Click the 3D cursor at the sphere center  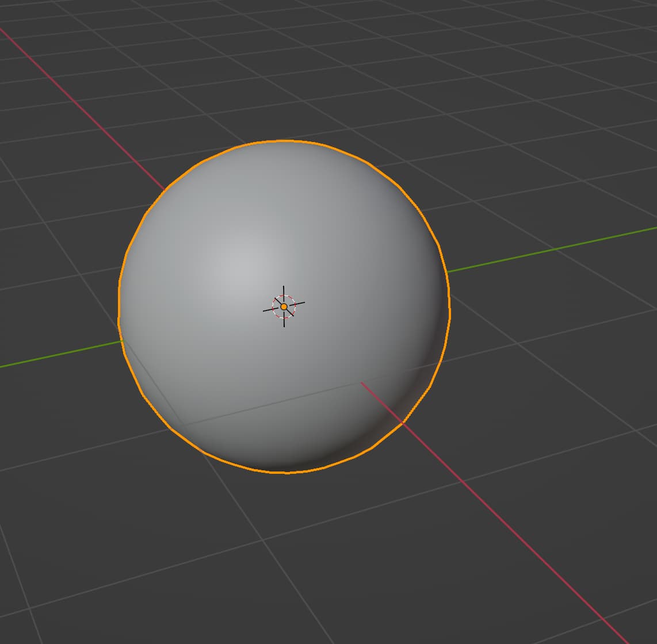[x=284, y=306]
